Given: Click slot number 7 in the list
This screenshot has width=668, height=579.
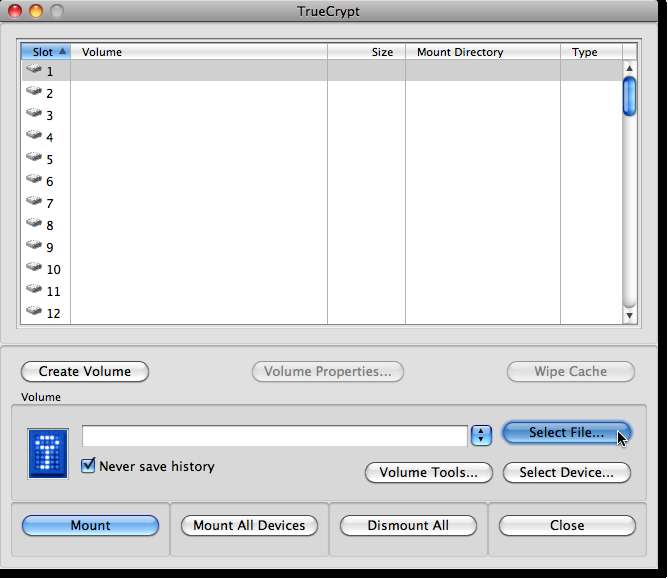Looking at the screenshot, I should tap(50, 204).
